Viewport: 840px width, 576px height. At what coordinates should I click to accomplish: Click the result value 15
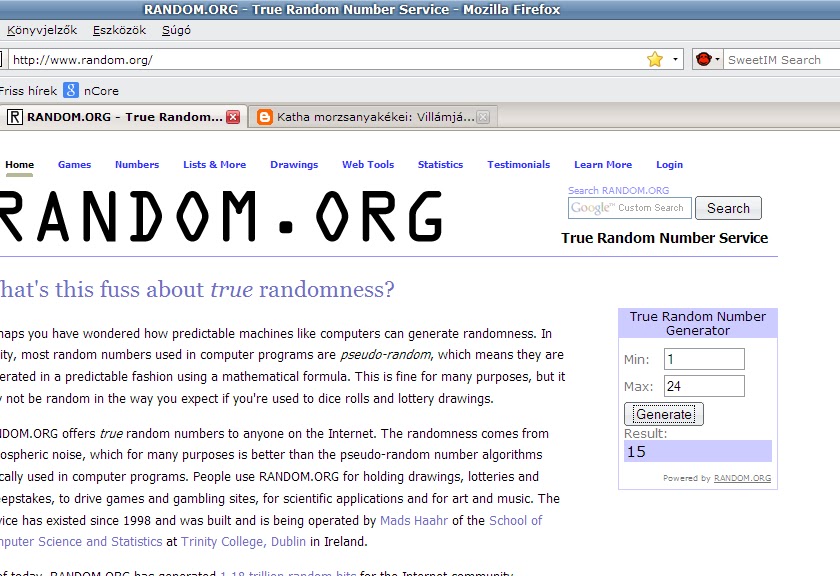tap(636, 452)
